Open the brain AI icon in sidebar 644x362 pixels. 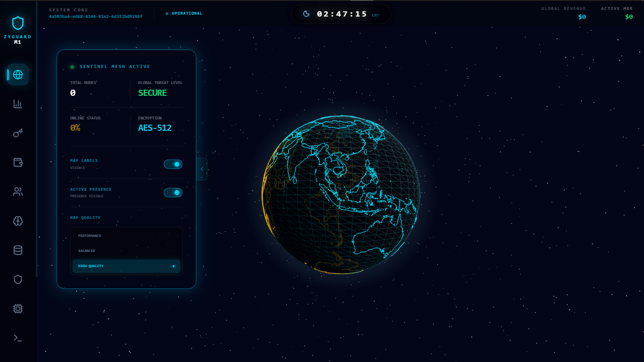click(18, 221)
